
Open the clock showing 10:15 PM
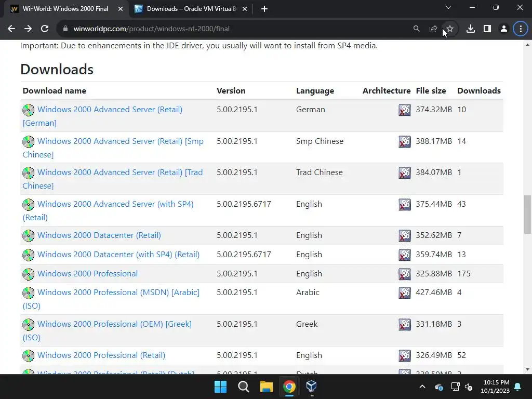495,387
